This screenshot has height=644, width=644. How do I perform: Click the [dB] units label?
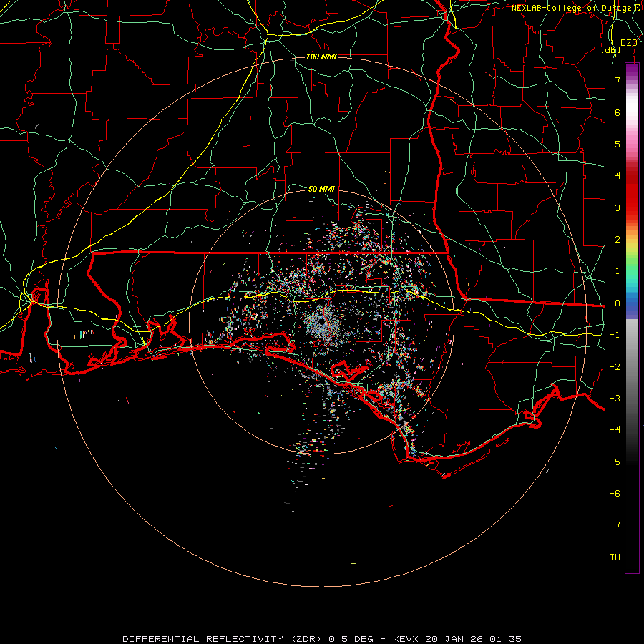(611, 50)
